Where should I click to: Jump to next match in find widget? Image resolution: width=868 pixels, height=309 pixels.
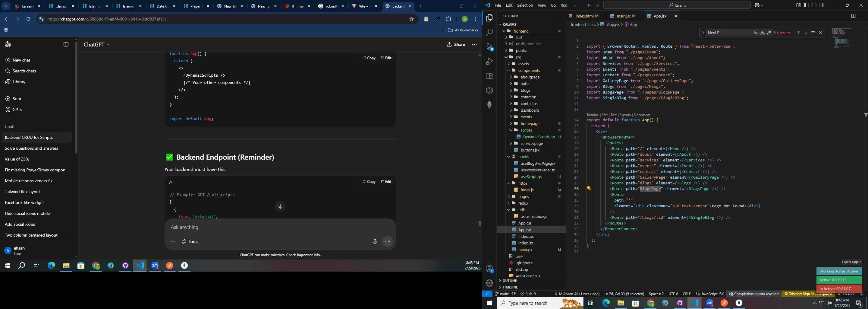coord(806,33)
